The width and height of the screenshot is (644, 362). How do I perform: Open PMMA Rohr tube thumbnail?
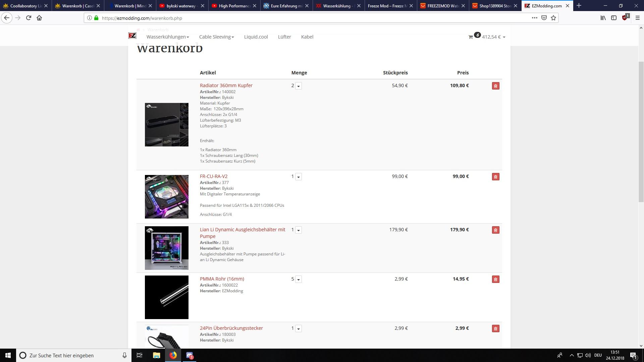pyautogui.click(x=167, y=297)
